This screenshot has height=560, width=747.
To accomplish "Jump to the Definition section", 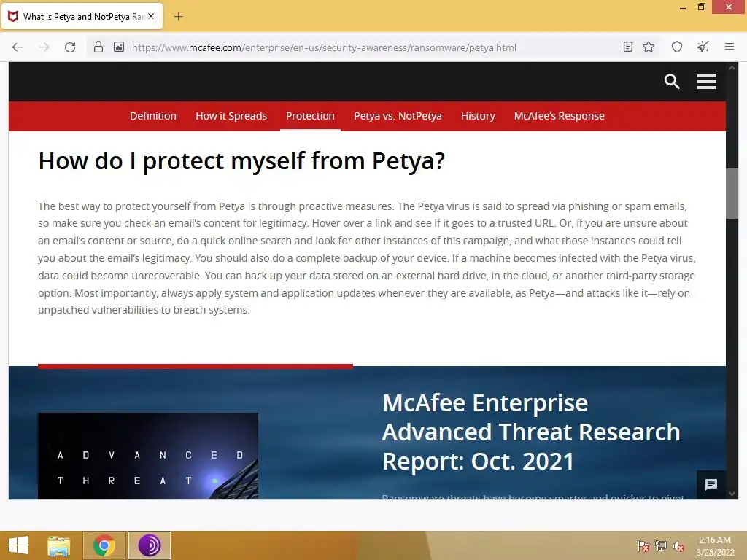I will 153,116.
